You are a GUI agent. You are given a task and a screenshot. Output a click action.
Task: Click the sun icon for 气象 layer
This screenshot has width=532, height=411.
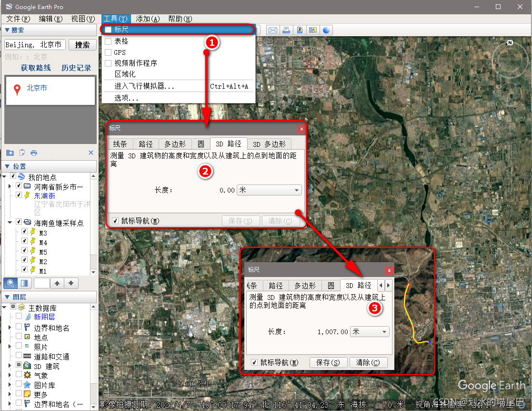pyautogui.click(x=28, y=375)
